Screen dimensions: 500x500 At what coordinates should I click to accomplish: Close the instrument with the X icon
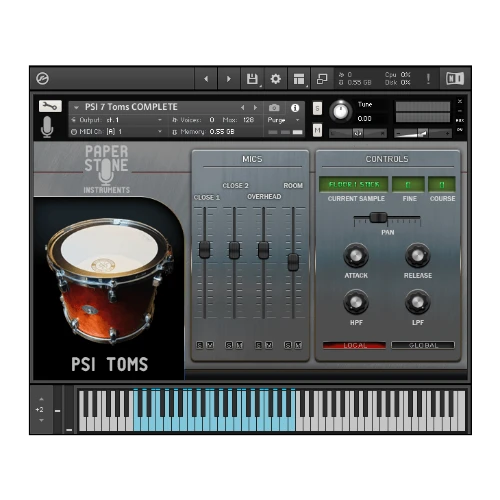click(460, 101)
